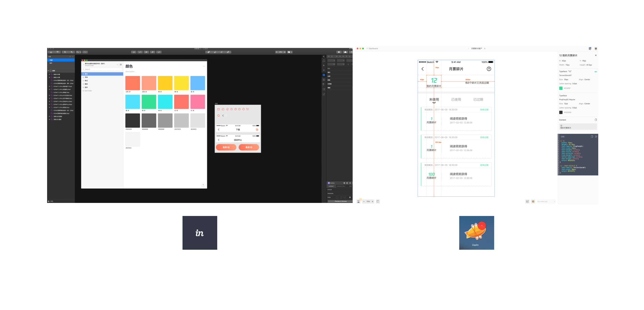Viewport: 644px width, 310px height.
Task: Click Preview in Browser button
Action: [x=340, y=201]
